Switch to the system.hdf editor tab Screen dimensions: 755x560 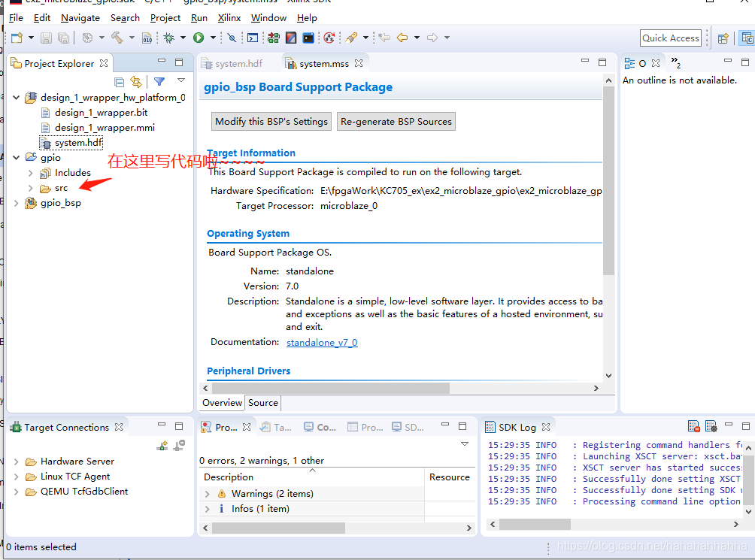pyautogui.click(x=232, y=63)
